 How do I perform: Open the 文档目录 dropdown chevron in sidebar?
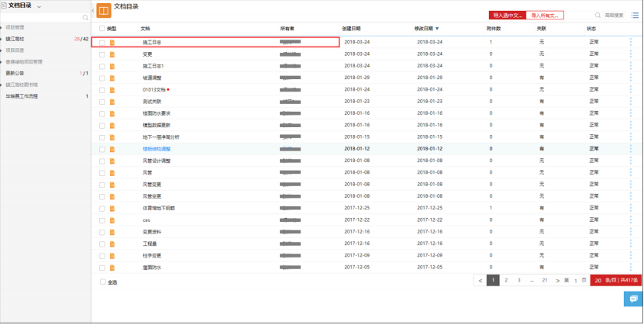click(39, 7)
